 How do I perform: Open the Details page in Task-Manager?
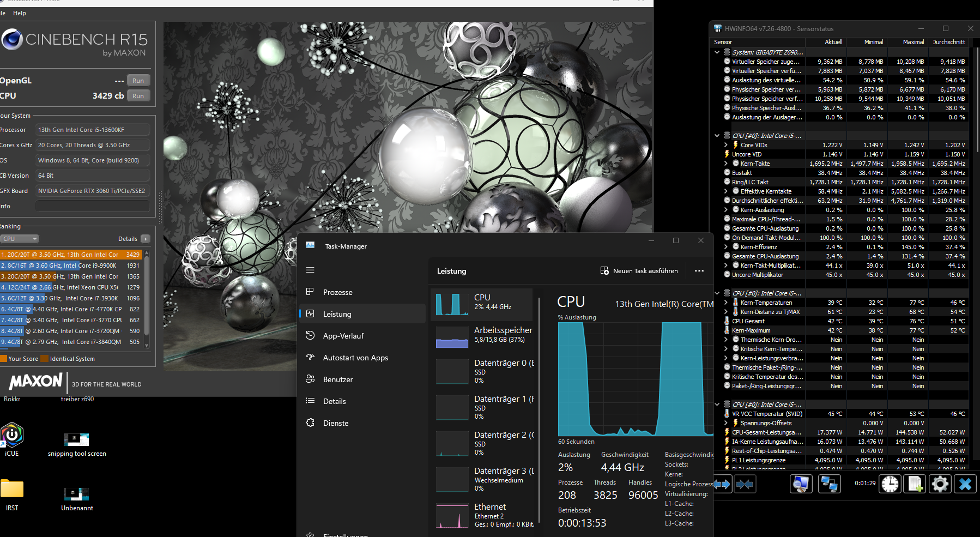362,401
